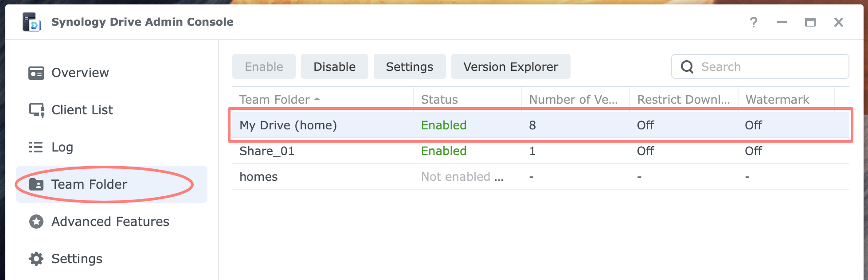
Task: Click the Overview sidebar icon
Action: pyautogui.click(x=36, y=73)
